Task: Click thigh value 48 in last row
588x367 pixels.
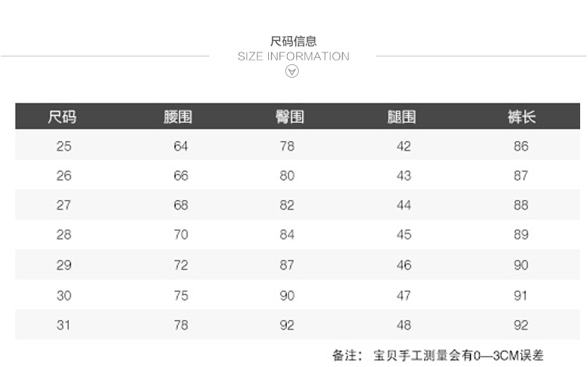Action: [x=404, y=325]
